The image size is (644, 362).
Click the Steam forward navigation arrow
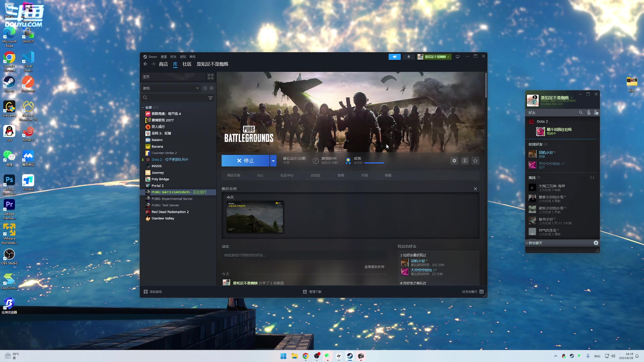153,64
